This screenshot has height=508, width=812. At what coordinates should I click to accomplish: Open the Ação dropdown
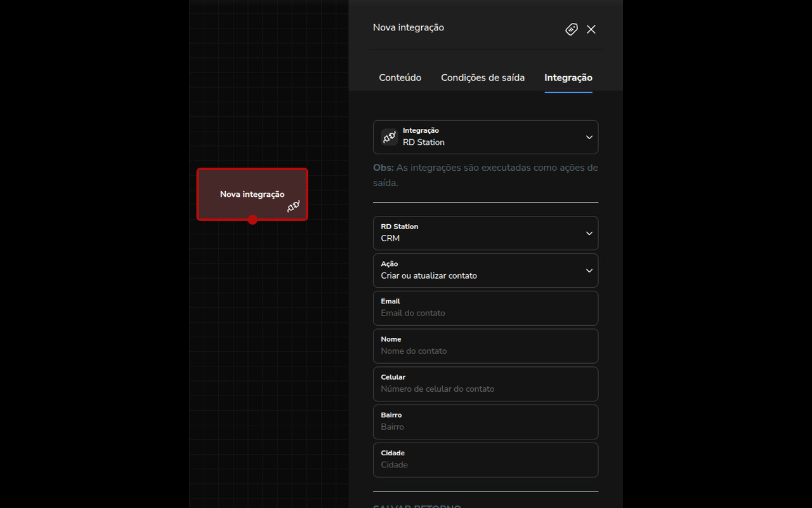pyautogui.click(x=485, y=271)
